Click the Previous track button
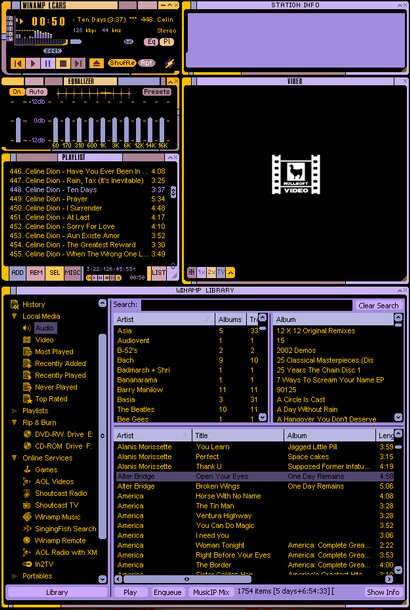 tap(18, 63)
